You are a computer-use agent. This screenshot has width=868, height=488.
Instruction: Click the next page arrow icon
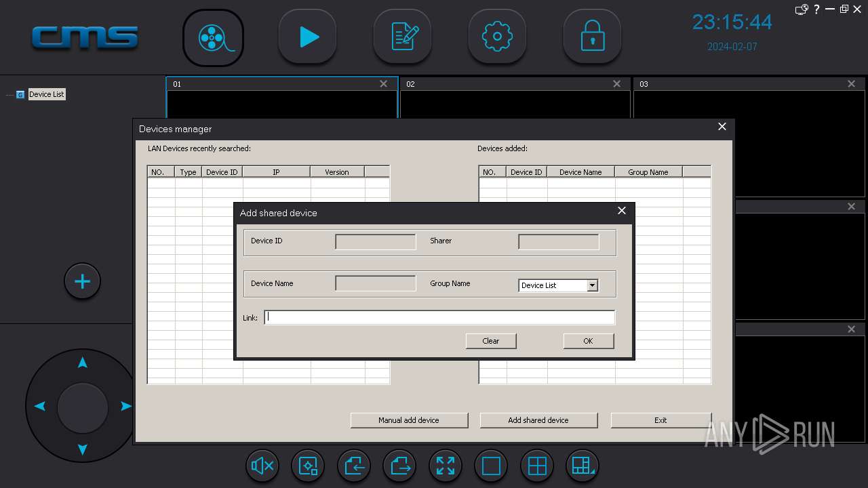pyautogui.click(x=399, y=466)
